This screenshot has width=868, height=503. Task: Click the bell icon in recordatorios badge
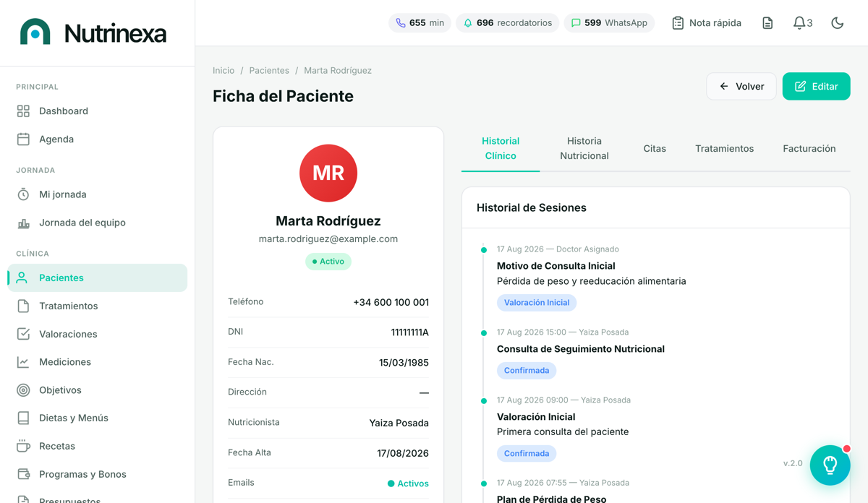pos(468,23)
